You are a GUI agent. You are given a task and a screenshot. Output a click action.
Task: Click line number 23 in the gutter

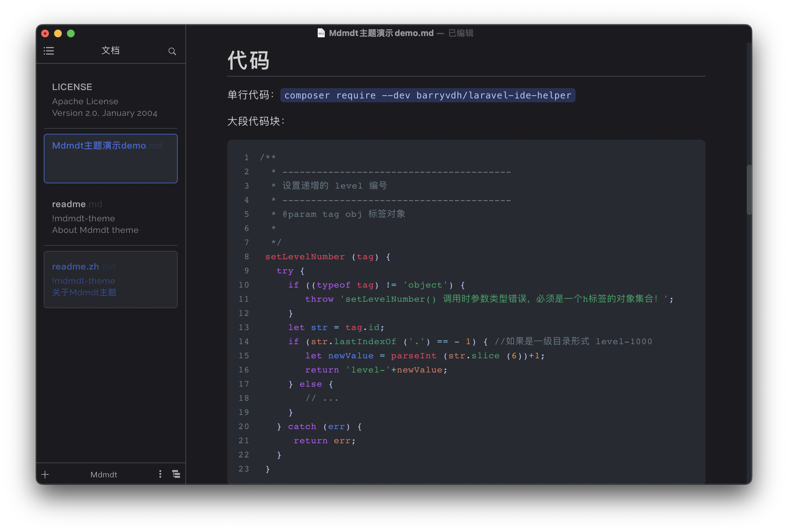(x=244, y=469)
